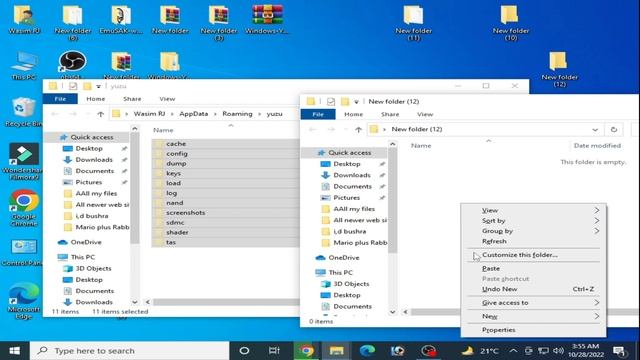Screen dimensions: 640x360
Task: Open weather widget showing 21°C
Action: point(480,351)
